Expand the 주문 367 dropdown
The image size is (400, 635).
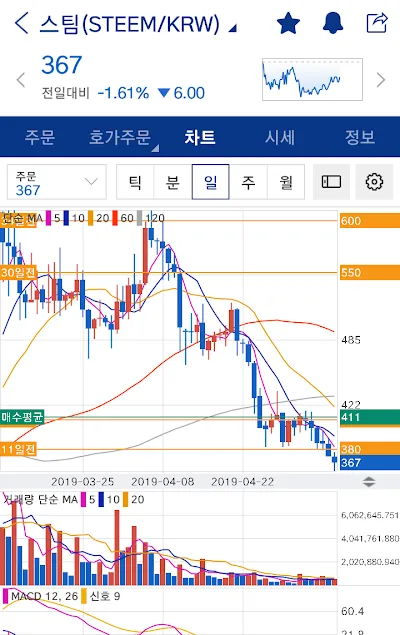57,182
